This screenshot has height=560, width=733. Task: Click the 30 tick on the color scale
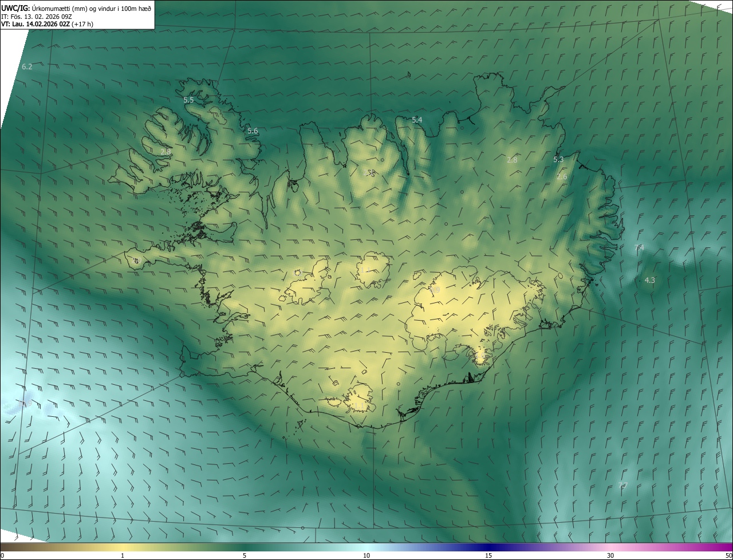tap(610, 555)
